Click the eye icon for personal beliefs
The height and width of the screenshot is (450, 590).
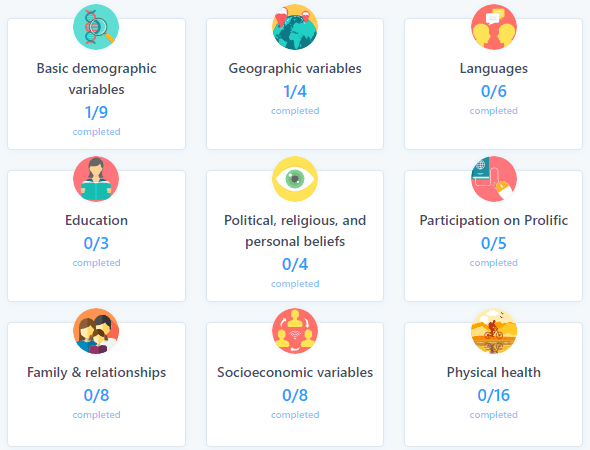[x=295, y=179]
